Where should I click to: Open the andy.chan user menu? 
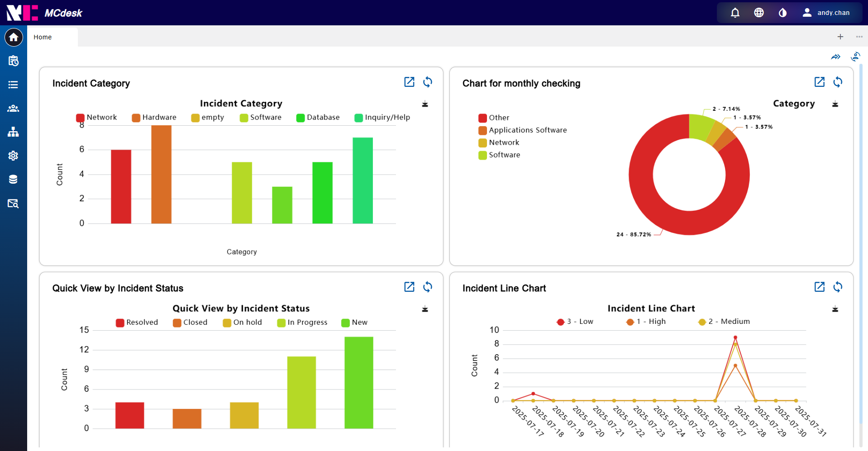pos(826,13)
